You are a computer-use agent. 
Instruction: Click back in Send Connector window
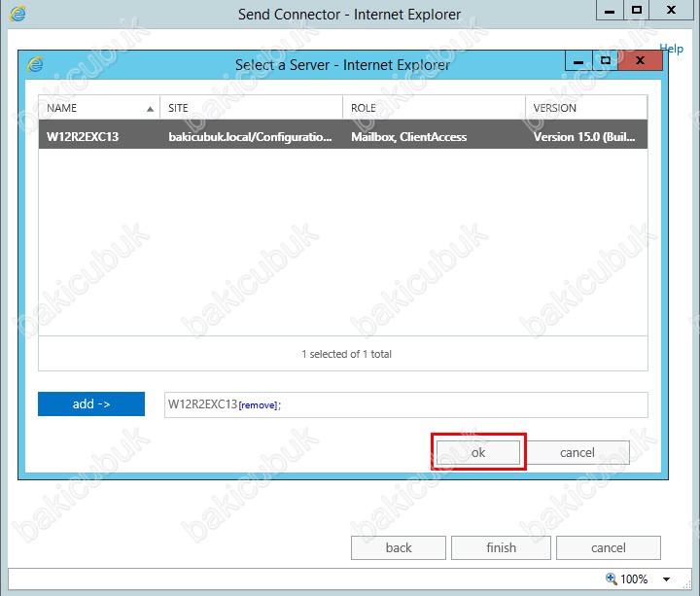tap(399, 547)
